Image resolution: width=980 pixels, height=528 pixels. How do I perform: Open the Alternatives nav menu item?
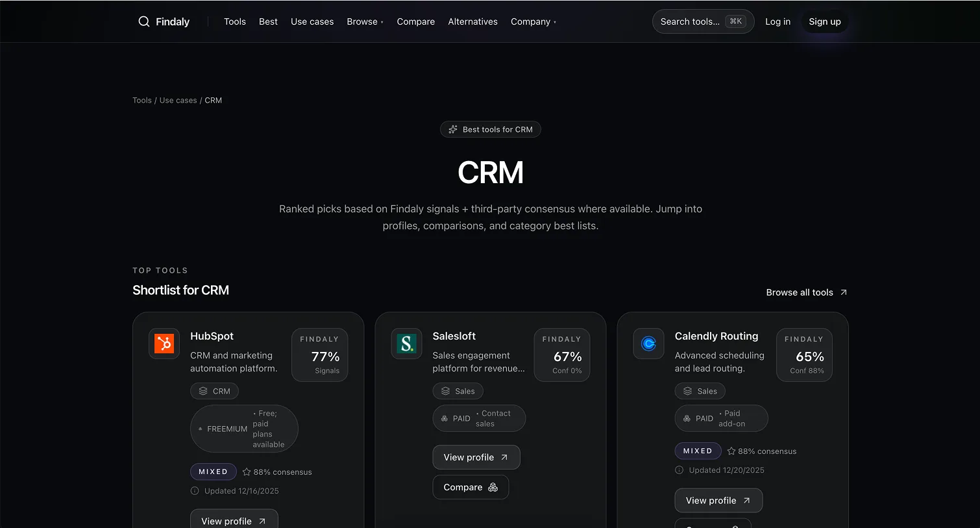coord(472,21)
